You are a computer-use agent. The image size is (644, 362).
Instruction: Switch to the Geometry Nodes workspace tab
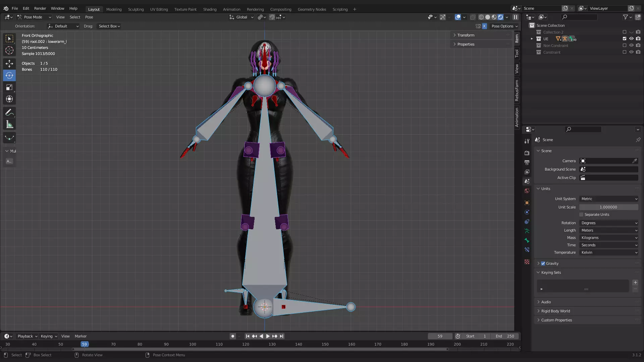point(312,9)
